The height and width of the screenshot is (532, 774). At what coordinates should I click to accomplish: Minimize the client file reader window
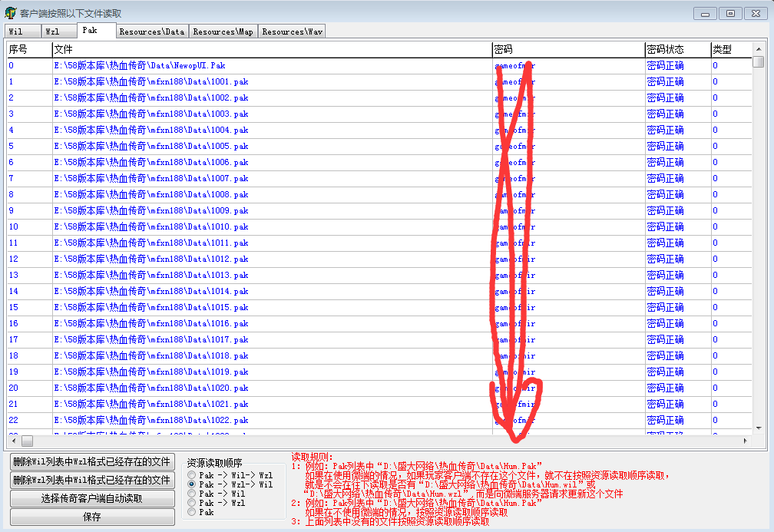[x=706, y=13]
